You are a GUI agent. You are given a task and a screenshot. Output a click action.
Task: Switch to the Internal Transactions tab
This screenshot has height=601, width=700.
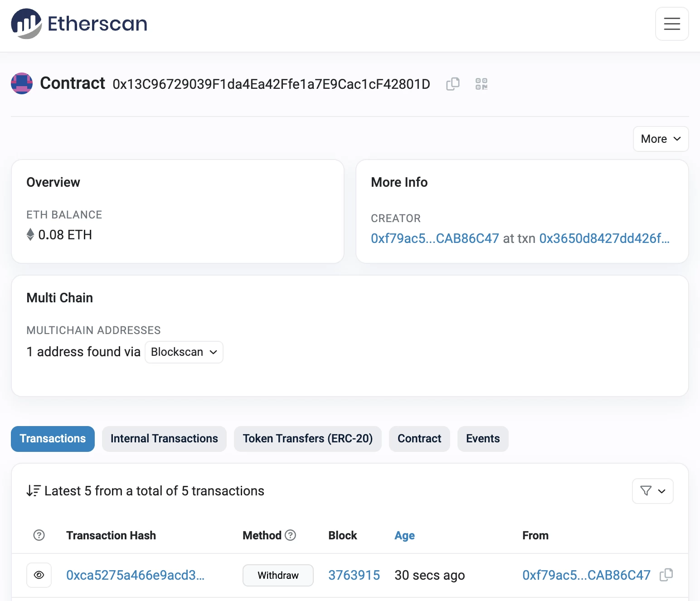click(164, 439)
